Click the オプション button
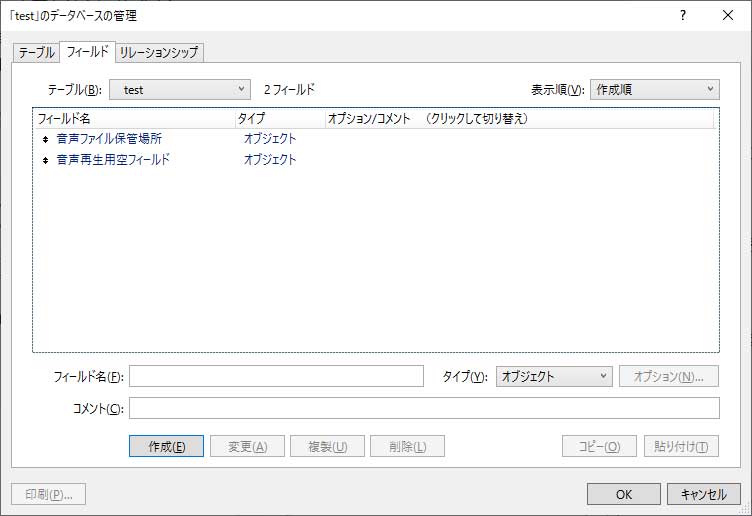Viewport: 752px width, 516px height. (669, 376)
